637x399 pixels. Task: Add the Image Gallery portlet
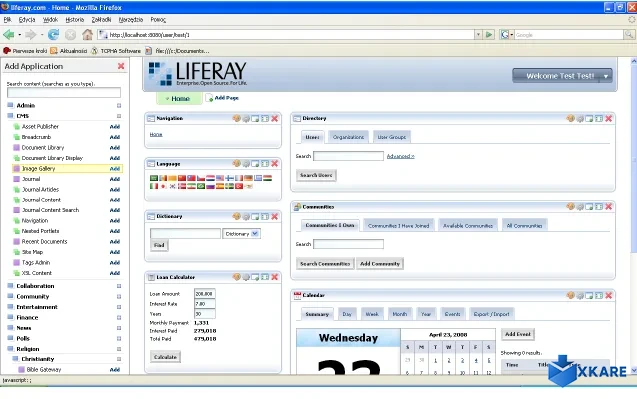115,169
